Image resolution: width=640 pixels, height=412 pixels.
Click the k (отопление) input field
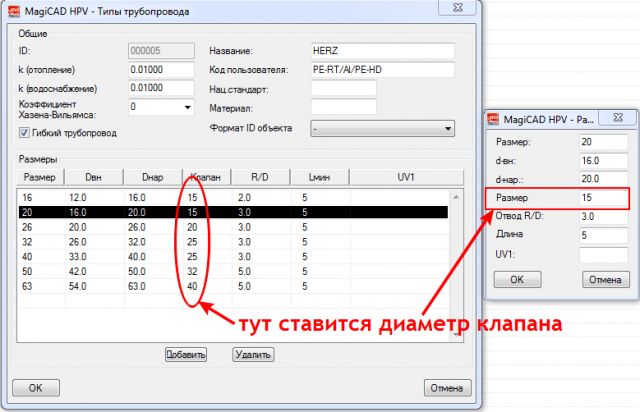(x=161, y=70)
